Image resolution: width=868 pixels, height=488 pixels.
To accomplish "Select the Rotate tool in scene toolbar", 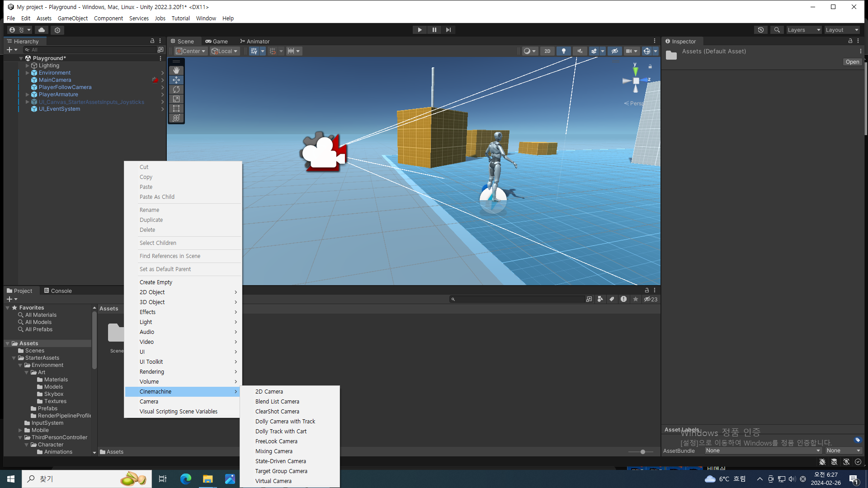I will (x=176, y=89).
